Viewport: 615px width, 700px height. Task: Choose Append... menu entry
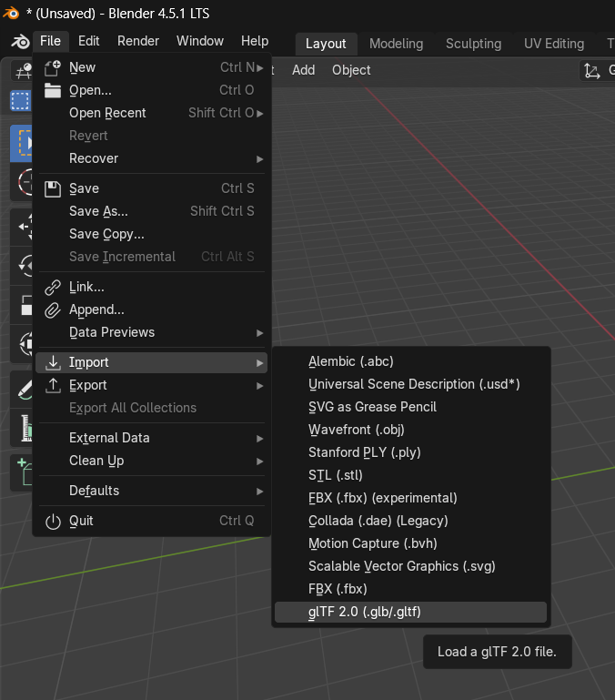pos(152,309)
